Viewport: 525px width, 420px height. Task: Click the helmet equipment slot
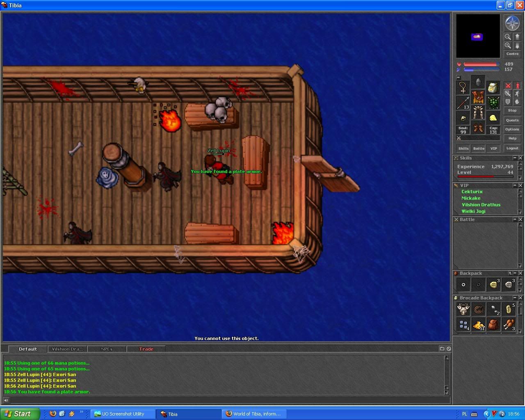[x=478, y=82]
